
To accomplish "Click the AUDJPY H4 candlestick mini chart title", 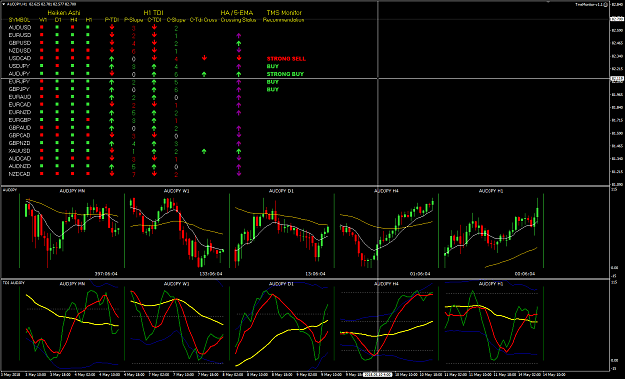I will coord(386,191).
